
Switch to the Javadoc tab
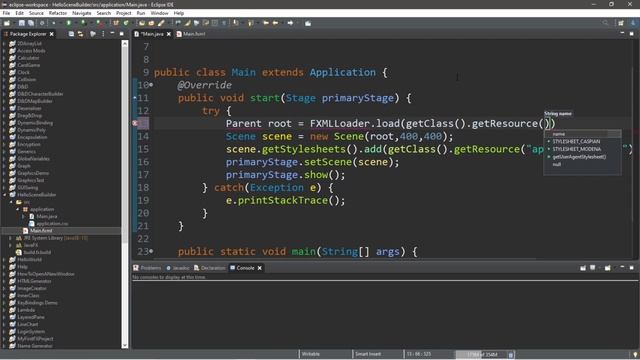178,268
